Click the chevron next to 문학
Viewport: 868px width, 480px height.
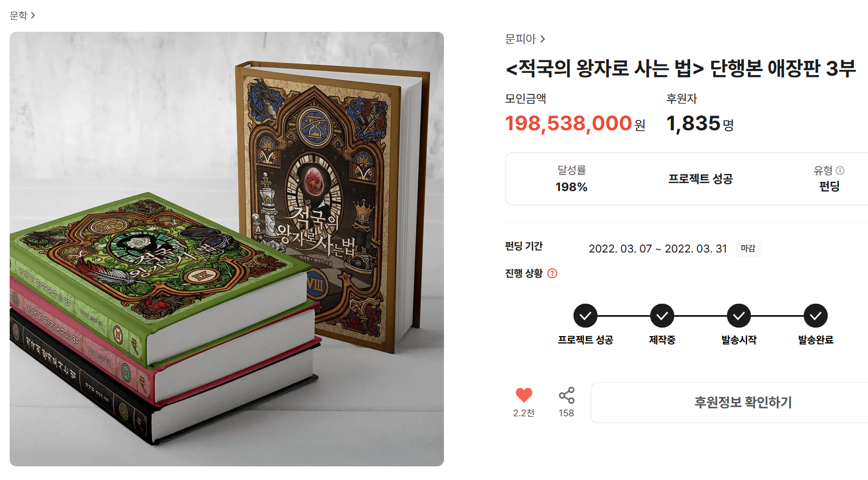coord(33,15)
